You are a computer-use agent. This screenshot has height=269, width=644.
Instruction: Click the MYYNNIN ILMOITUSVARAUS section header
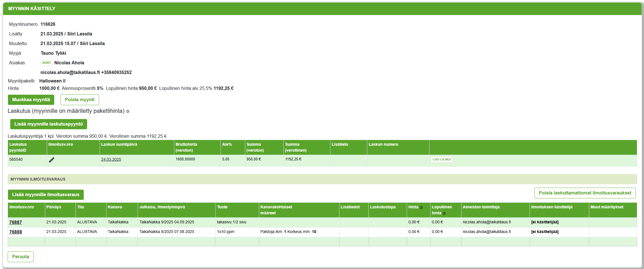(38, 179)
